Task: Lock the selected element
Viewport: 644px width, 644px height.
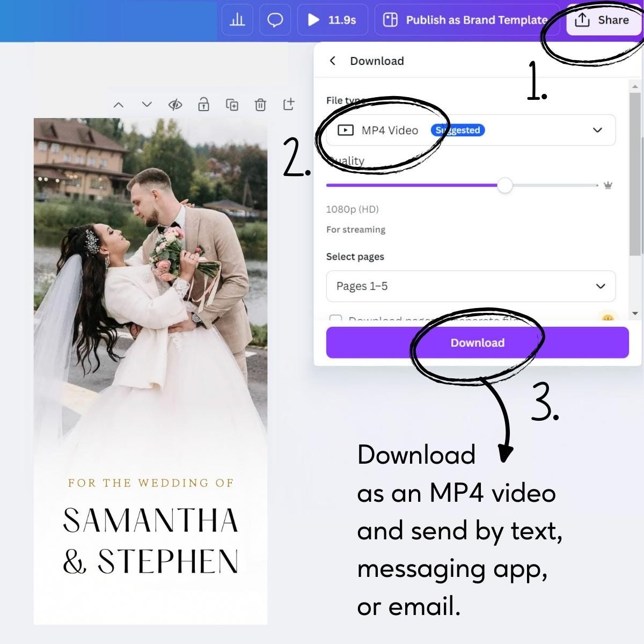Action: point(204,105)
